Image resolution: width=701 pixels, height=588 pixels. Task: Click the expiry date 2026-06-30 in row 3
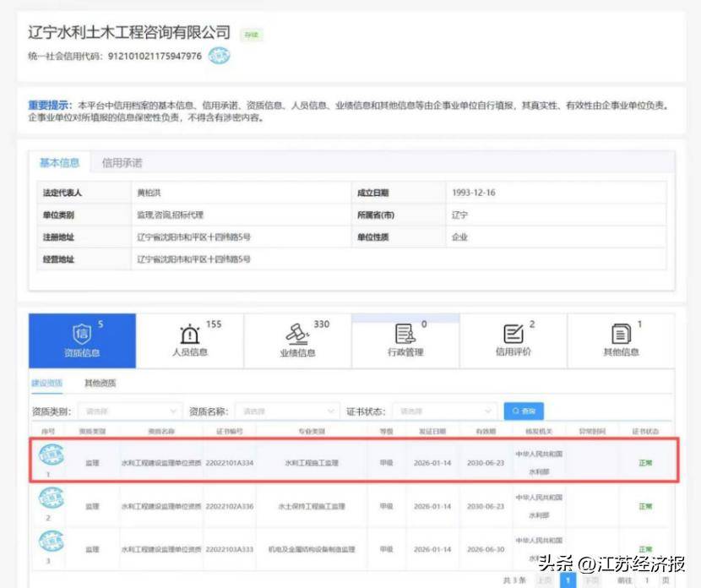click(486, 549)
